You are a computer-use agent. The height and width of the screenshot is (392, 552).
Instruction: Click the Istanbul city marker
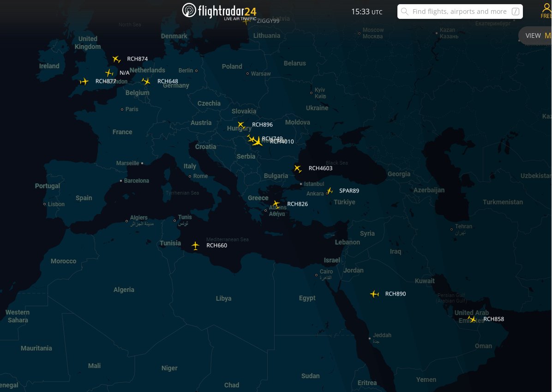click(301, 184)
